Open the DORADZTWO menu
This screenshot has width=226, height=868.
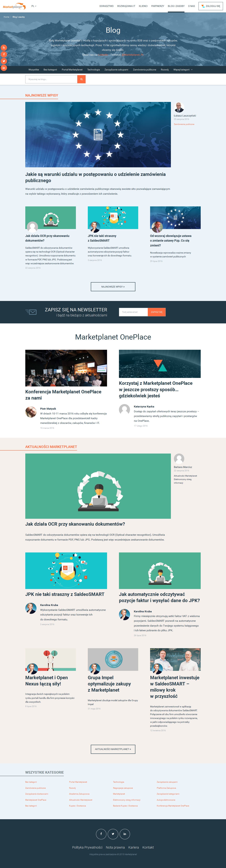pos(106,6)
